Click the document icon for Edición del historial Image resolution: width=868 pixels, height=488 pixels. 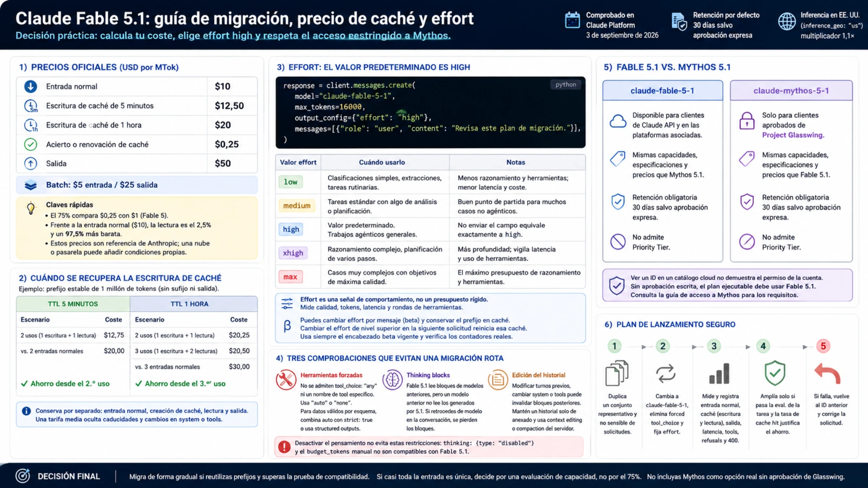pos(498,380)
